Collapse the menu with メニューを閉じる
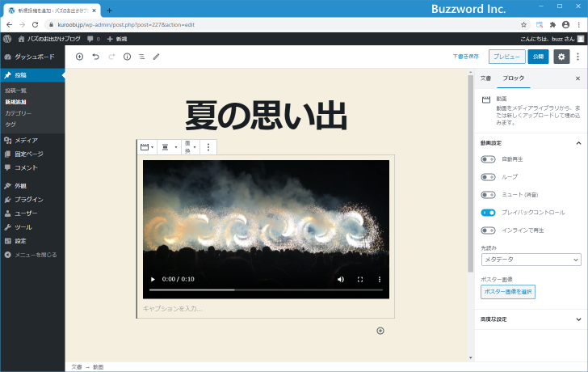This screenshot has width=588, height=372. tap(32, 255)
